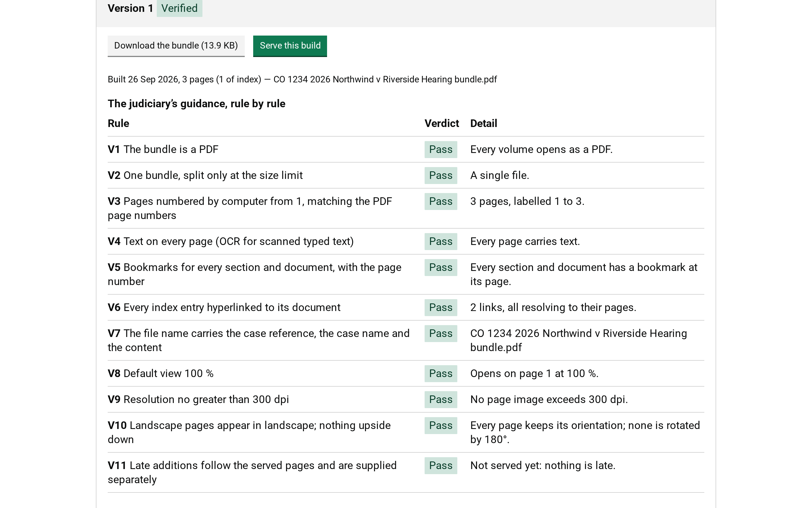Click the Pass verdict for rule V11
The image size is (812, 508).
pos(441,466)
